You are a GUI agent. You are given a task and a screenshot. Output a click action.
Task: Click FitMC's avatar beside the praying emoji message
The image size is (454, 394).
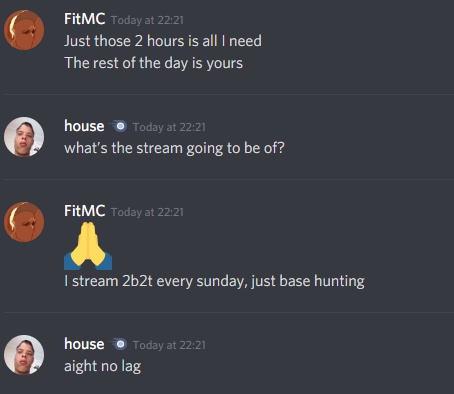click(x=24, y=222)
